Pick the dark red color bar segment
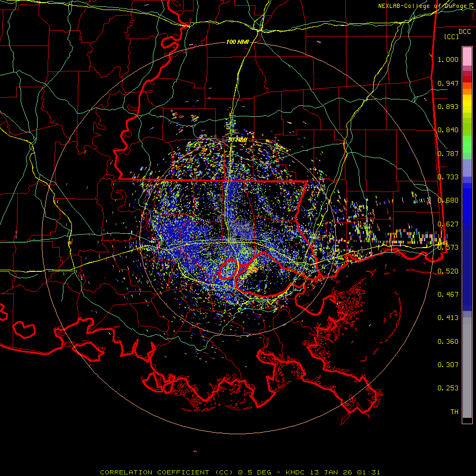Image resolution: width=476 pixels, height=476 pixels. 467,79
